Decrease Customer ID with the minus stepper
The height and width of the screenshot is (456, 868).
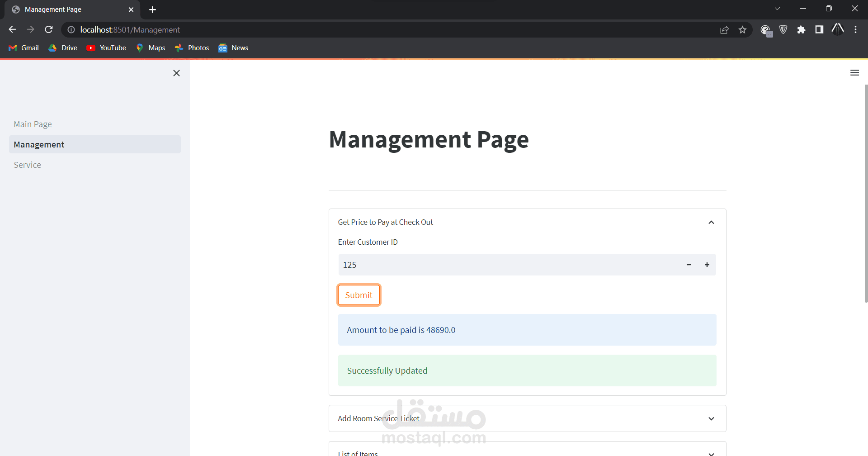point(689,265)
